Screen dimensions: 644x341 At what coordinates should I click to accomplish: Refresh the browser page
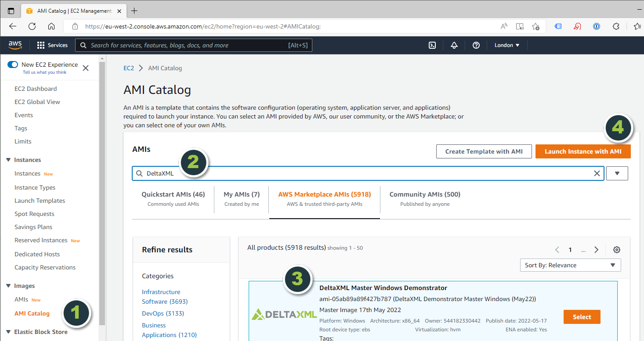coord(32,26)
